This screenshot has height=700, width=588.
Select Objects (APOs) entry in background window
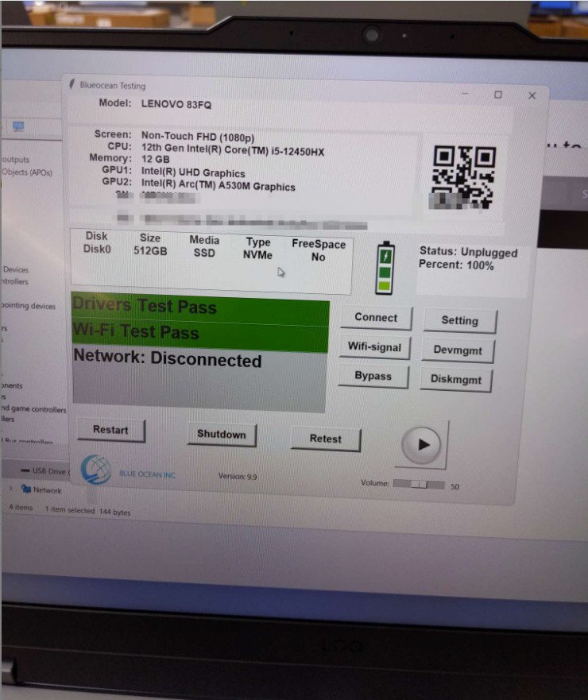pyautogui.click(x=27, y=172)
